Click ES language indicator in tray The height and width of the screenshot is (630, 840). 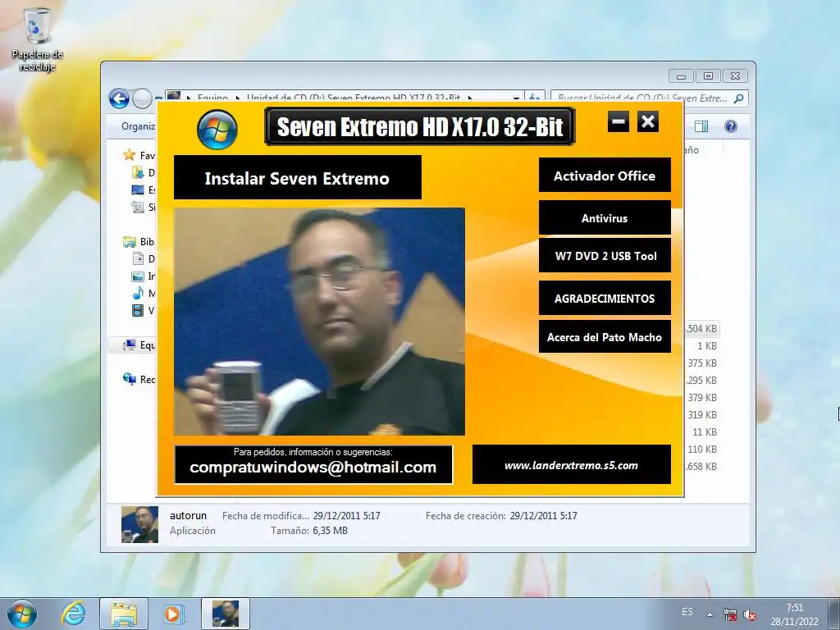[687, 612]
